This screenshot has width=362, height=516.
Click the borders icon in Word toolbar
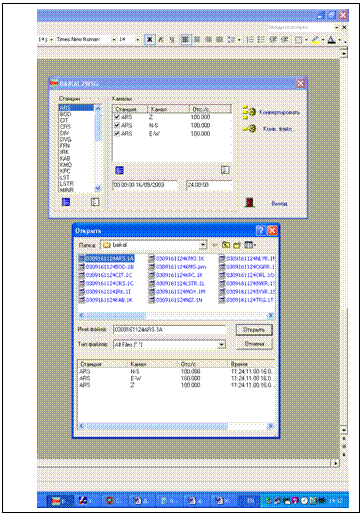click(x=299, y=40)
